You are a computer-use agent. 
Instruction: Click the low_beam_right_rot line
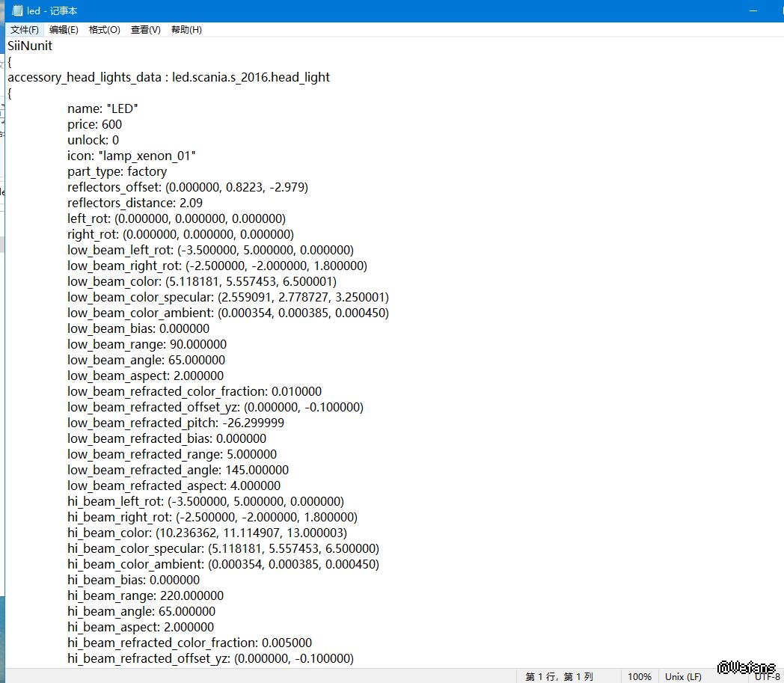[217, 266]
